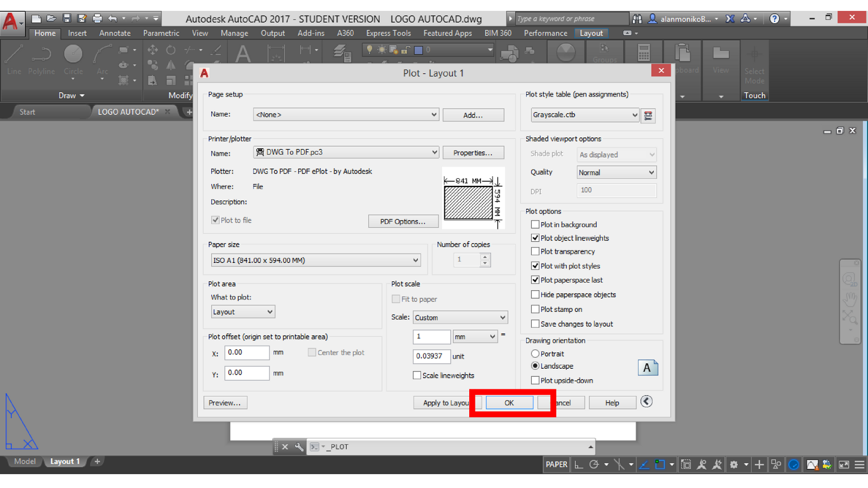Click the gear workspace switching icon in status bar
The image size is (868, 488).
click(733, 464)
